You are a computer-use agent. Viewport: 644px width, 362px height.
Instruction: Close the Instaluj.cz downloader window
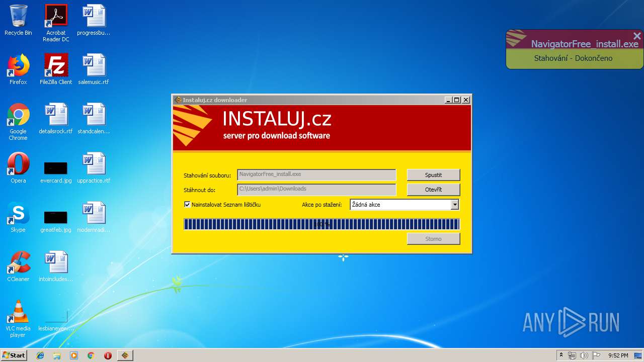pyautogui.click(x=466, y=100)
